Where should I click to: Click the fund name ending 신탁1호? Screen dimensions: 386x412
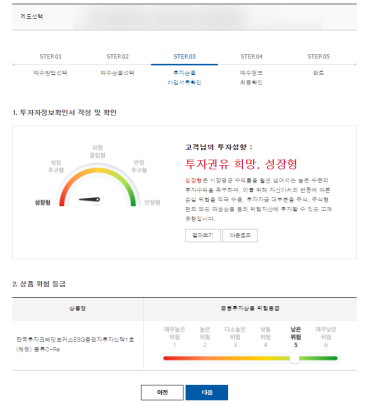pyautogui.click(x=75, y=344)
